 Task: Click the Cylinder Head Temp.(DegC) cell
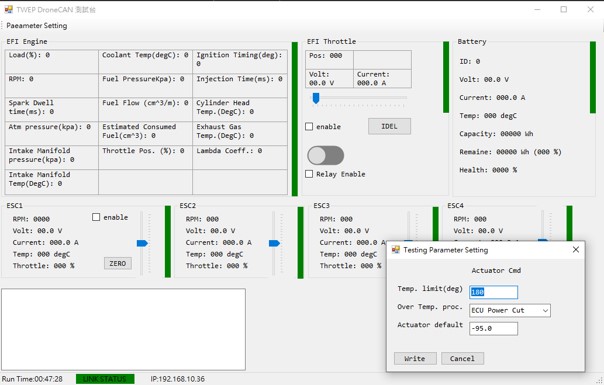point(240,109)
